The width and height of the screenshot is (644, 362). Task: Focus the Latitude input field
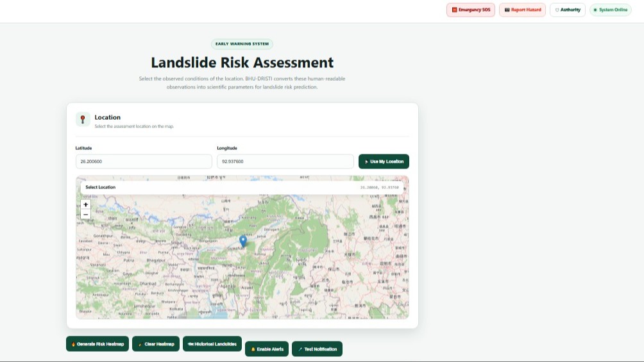[144, 161]
